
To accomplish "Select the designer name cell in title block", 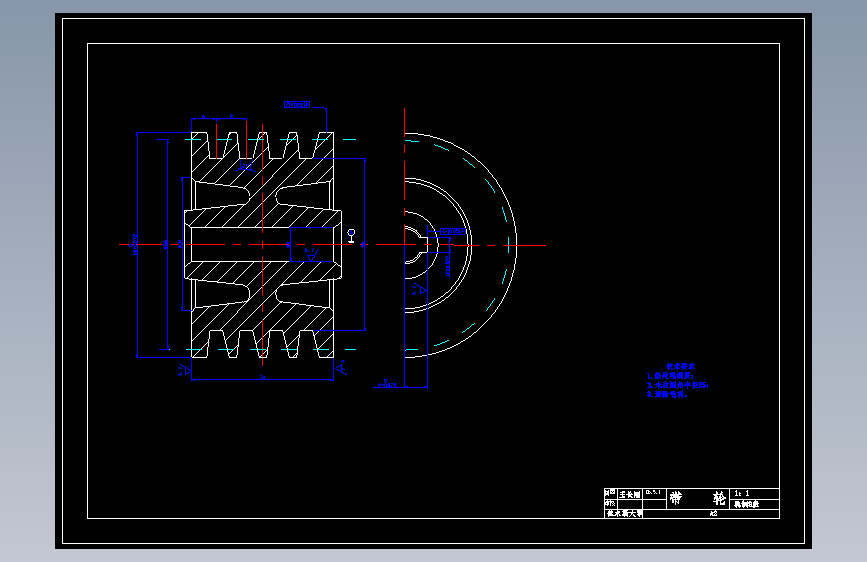I will coord(629,494).
